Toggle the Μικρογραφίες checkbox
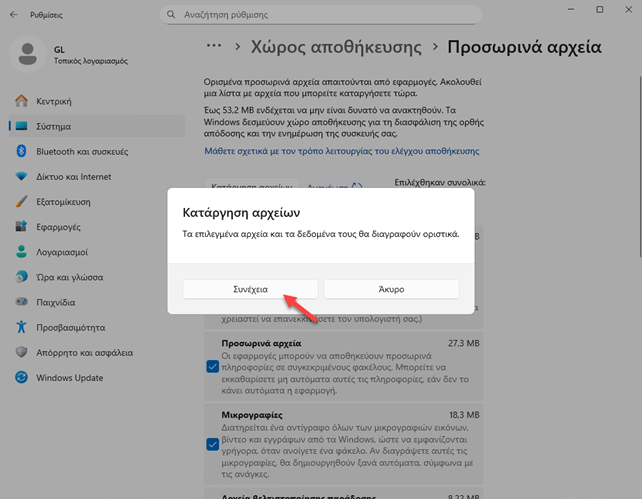This screenshot has width=642, height=500. [213, 444]
